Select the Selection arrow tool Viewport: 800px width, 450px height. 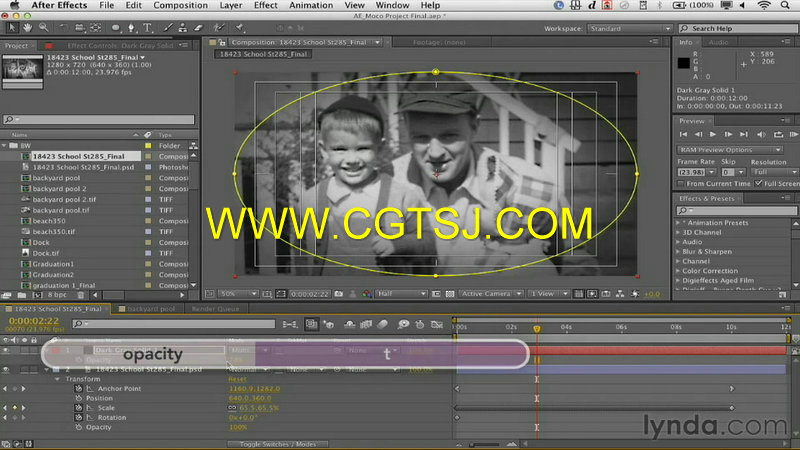(x=11, y=28)
